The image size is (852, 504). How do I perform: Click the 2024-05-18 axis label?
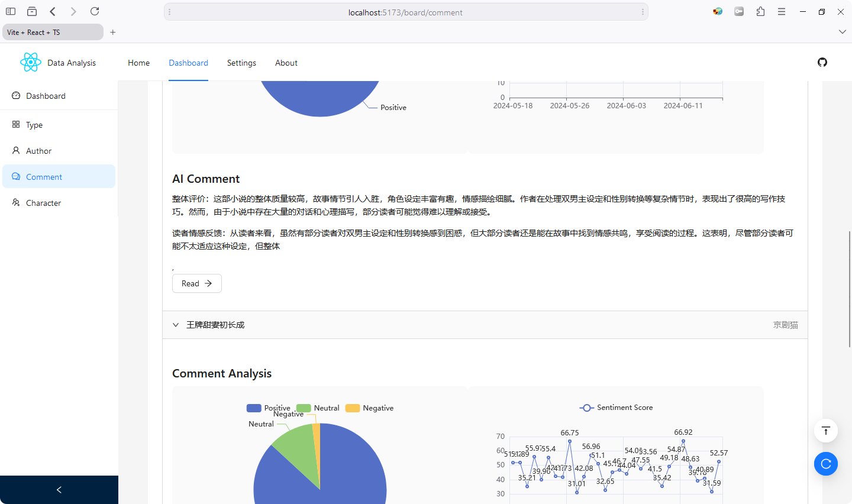click(x=513, y=105)
